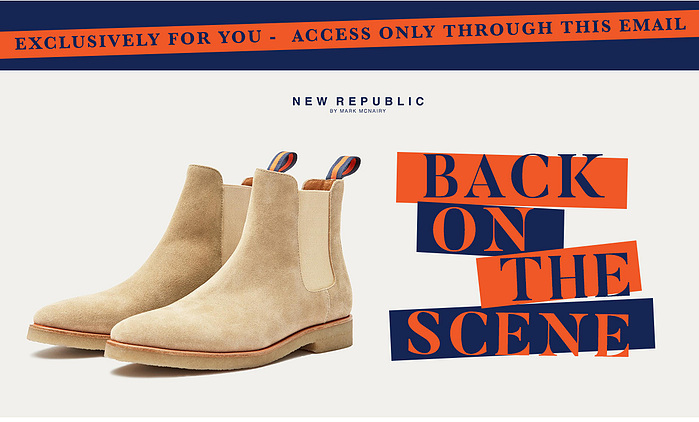This screenshot has height=422, width=699.
Task: Click the 'ON' navy headline block
Action: pyautogui.click(x=490, y=231)
